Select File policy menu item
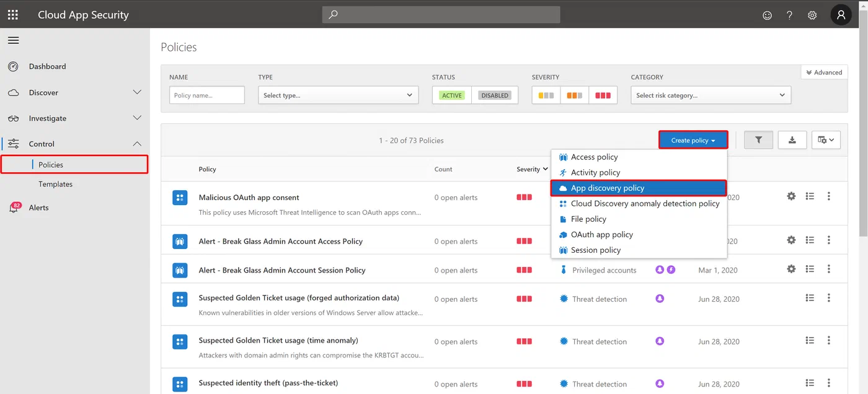Image resolution: width=868 pixels, height=394 pixels. [639, 219]
